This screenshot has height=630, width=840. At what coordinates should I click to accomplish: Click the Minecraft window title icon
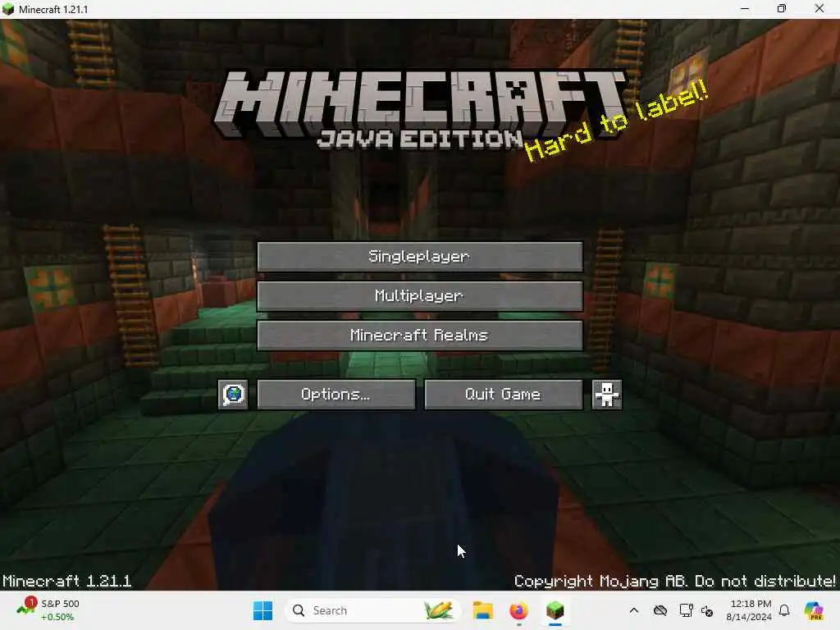coord(8,9)
